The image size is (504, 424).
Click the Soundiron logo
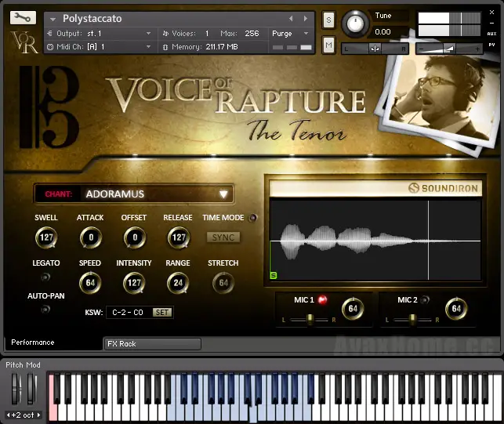tap(443, 188)
